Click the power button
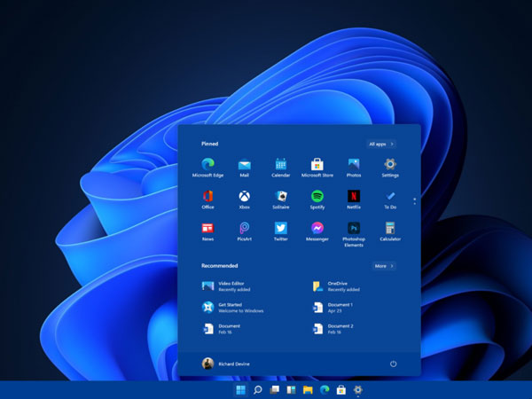Screen dimensions: 532x399 (x=393, y=364)
